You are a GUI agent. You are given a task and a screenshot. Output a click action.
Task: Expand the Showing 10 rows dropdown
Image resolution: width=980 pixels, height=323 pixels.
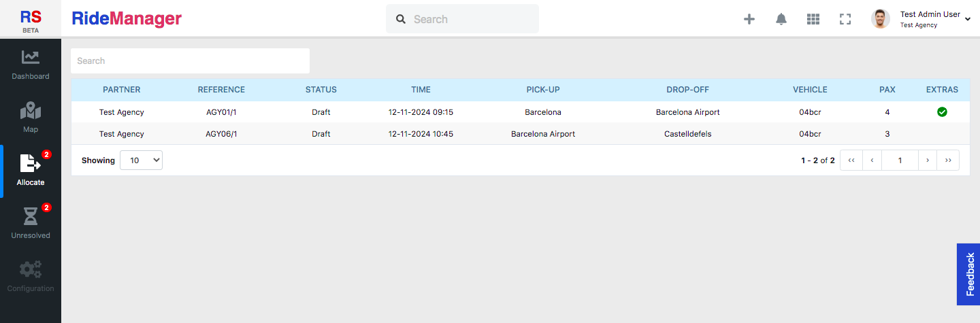pos(141,160)
